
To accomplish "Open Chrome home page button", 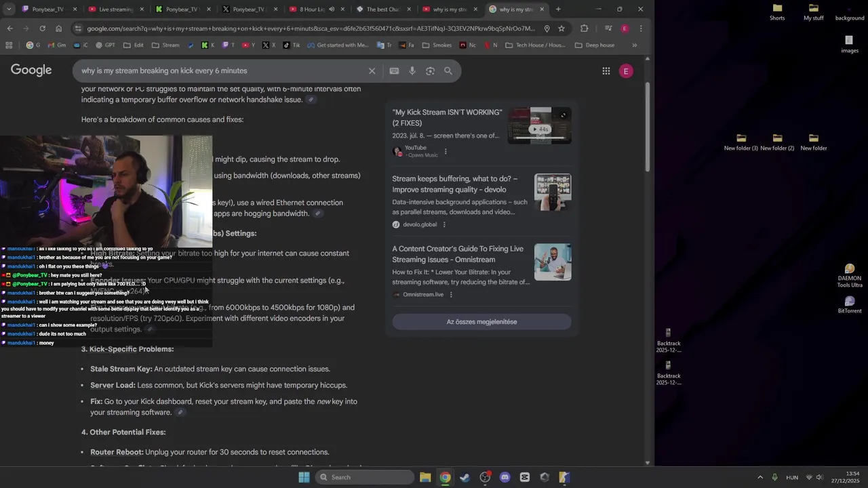I will tap(58, 28).
